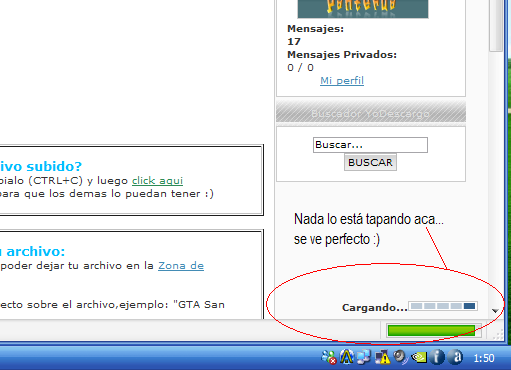
Task: Open the speaker volume tray icon
Action: coord(400,357)
